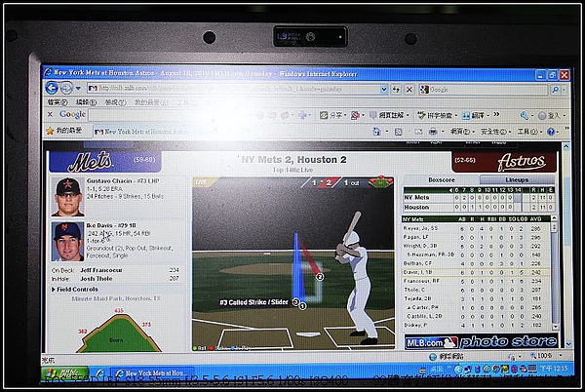Viewport: 585px width, 392px height.
Task: Run search with the magnifier icon
Action: pos(555,90)
